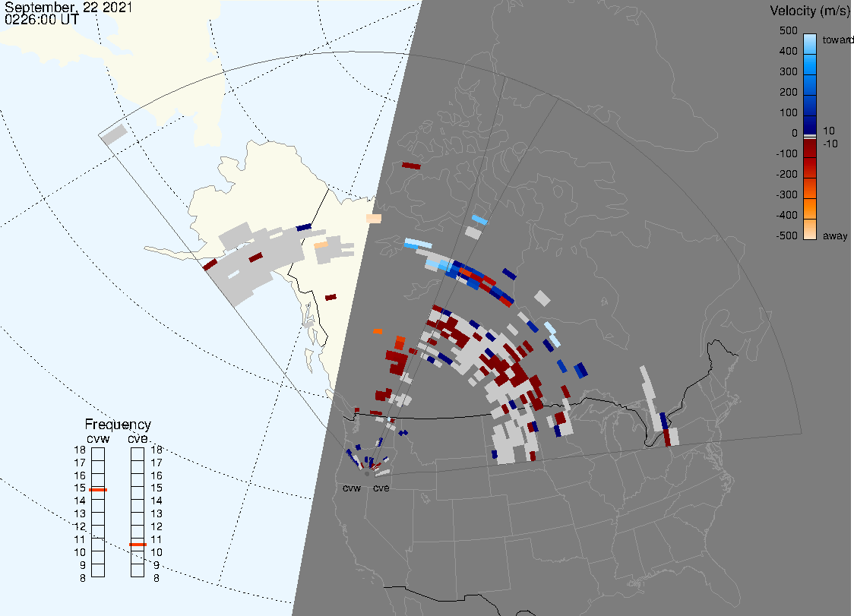
Task: Click the "500" velocity scale label
Action: (788, 30)
